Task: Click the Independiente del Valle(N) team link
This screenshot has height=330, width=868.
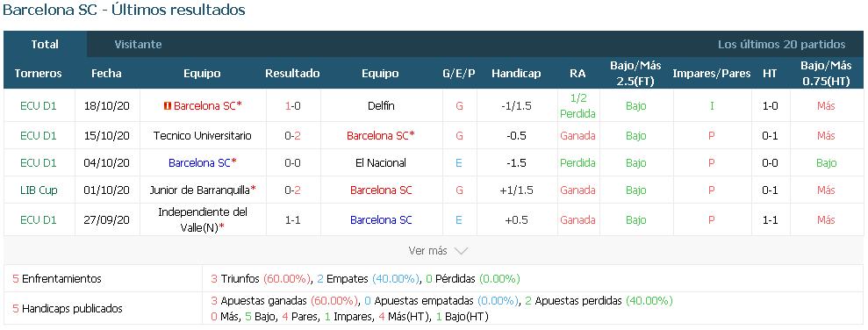Action: click(x=203, y=219)
